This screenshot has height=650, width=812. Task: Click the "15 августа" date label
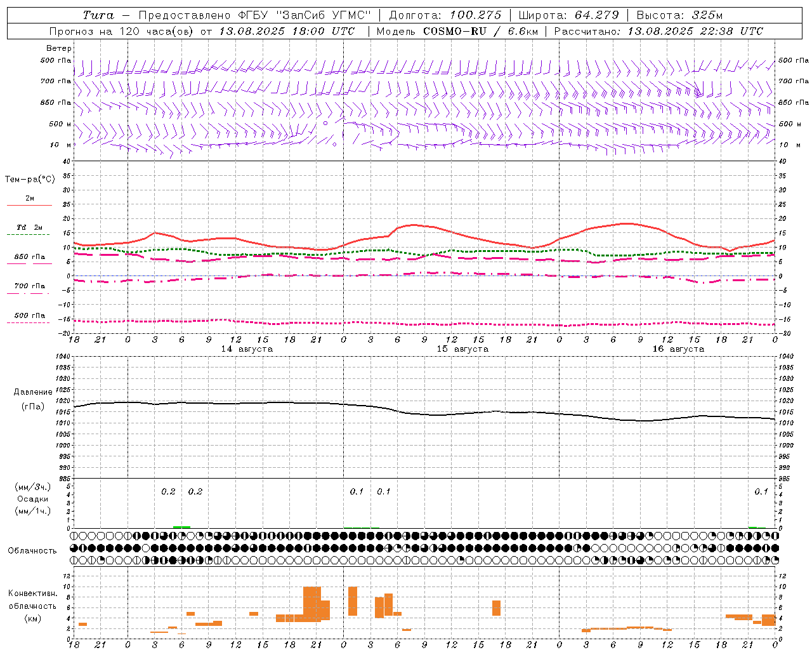(462, 349)
